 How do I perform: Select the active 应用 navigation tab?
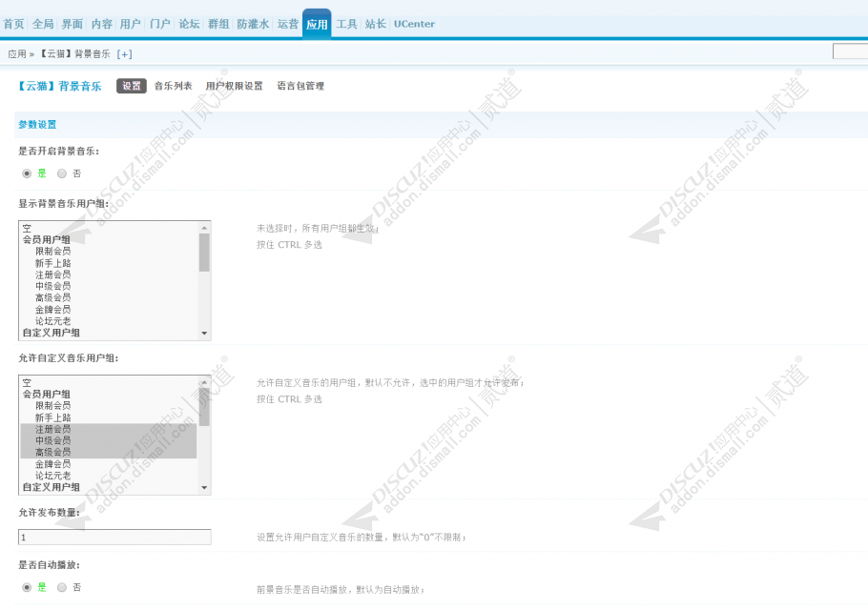(317, 25)
